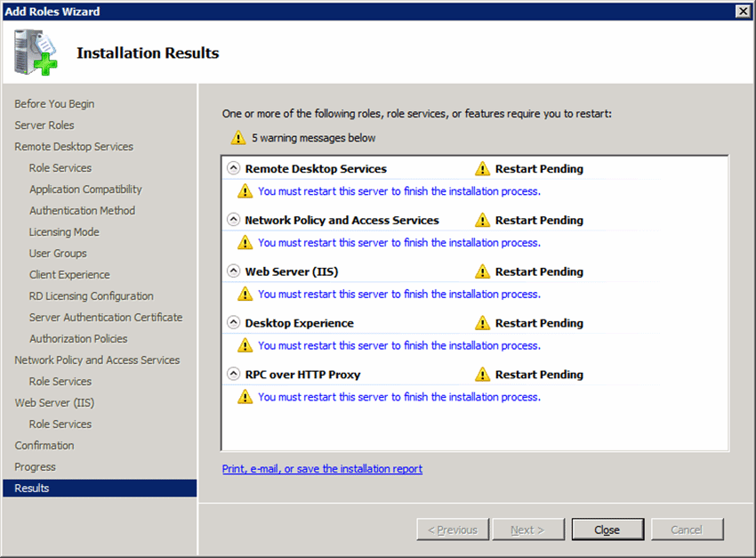This screenshot has height=558, width=756.
Task: Click warning icon beside '5 warning messages below'
Action: coord(237,138)
